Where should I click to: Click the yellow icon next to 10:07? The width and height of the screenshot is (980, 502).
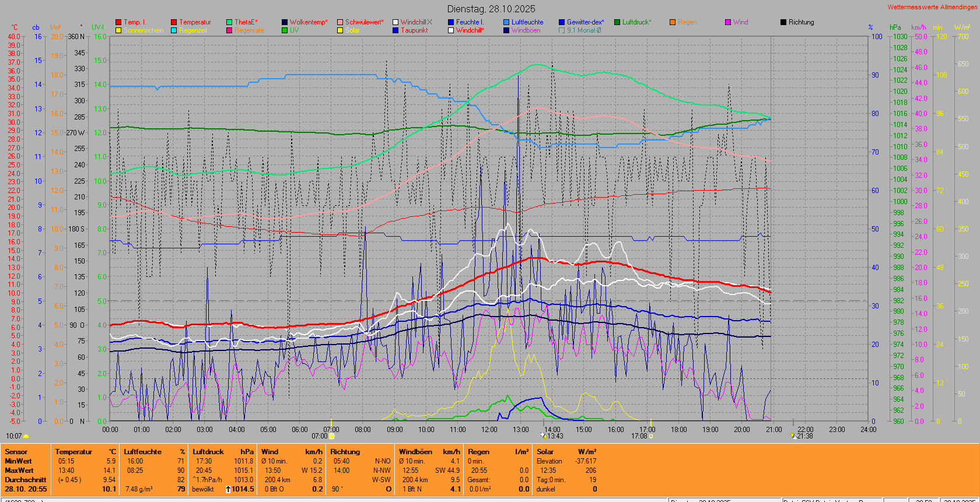(x=26, y=436)
